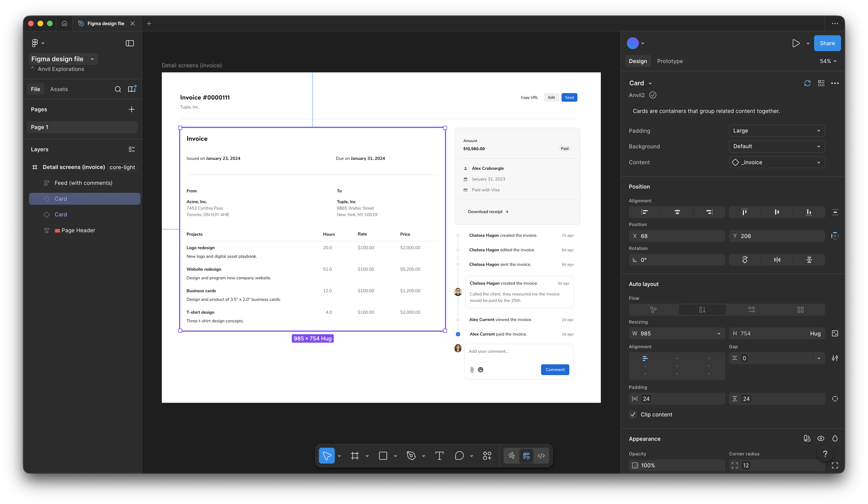This screenshot has width=868, height=504.
Task: Align top edges
Action: [x=744, y=212]
